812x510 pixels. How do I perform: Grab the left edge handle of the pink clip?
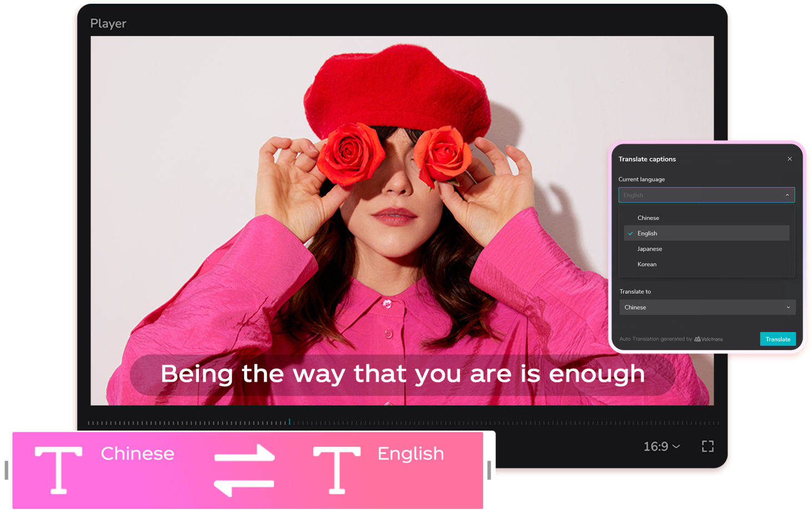(6, 470)
